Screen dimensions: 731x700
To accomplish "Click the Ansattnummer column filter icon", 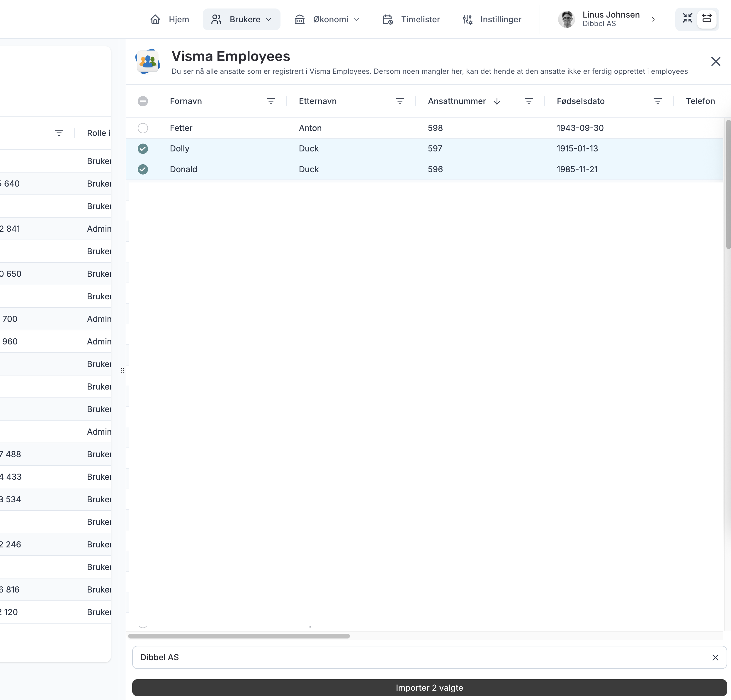I will (528, 101).
